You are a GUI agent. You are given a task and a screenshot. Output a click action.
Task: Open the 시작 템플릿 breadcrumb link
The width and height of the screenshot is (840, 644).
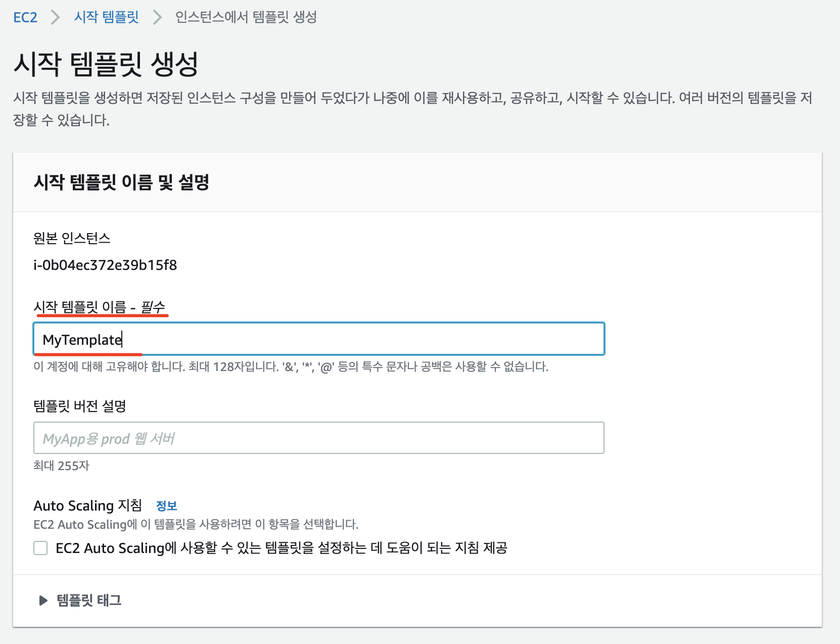click(106, 17)
